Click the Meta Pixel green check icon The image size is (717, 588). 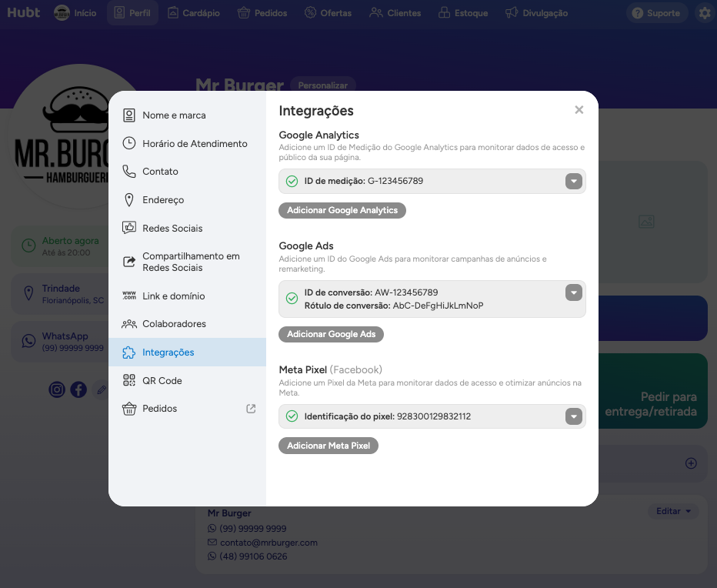(x=292, y=416)
